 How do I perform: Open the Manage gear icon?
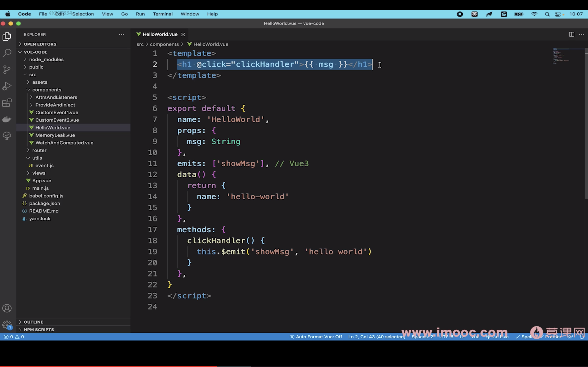pyautogui.click(x=7, y=325)
